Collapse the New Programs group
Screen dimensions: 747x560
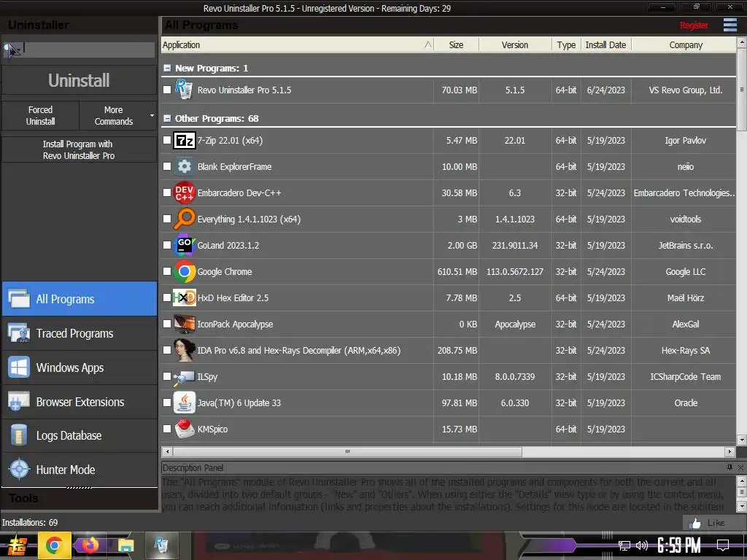click(167, 68)
